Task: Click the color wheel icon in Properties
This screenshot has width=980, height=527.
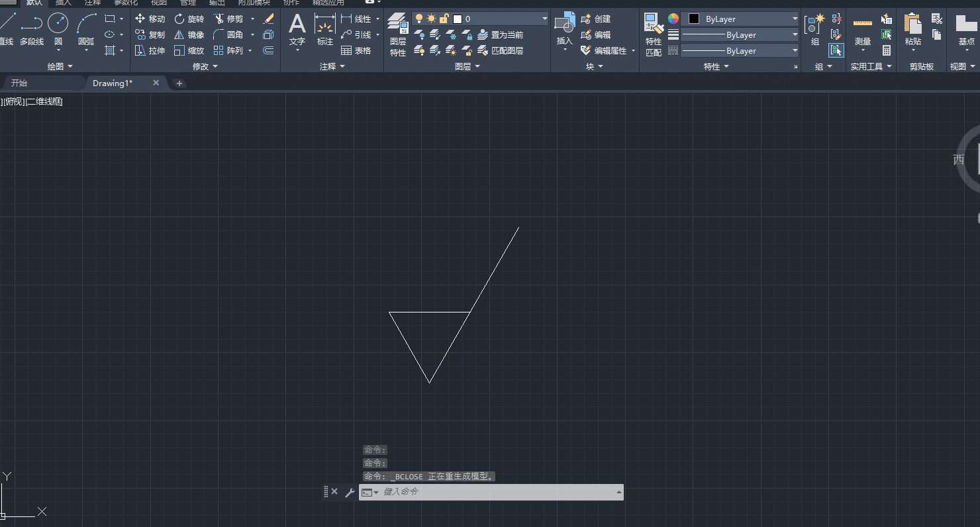Action: point(673,19)
